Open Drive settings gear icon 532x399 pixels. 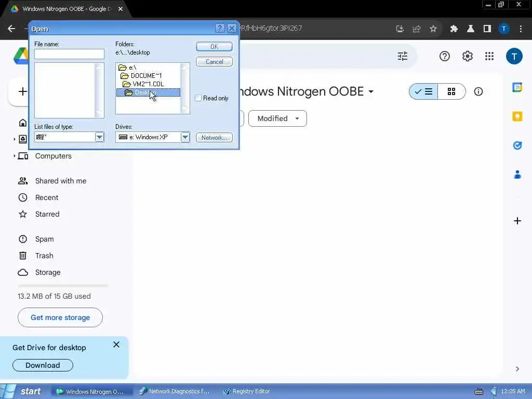point(468,56)
